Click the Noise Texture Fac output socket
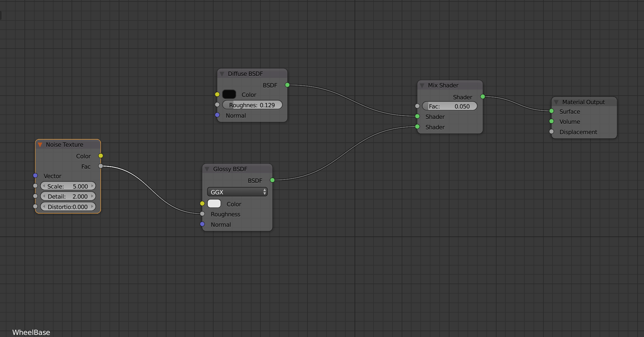Viewport: 644px width, 337px height. pyautogui.click(x=101, y=166)
